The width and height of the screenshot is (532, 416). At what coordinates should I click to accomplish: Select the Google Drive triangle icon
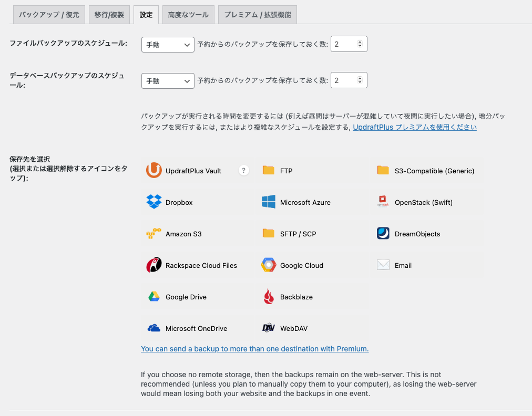pyautogui.click(x=154, y=297)
